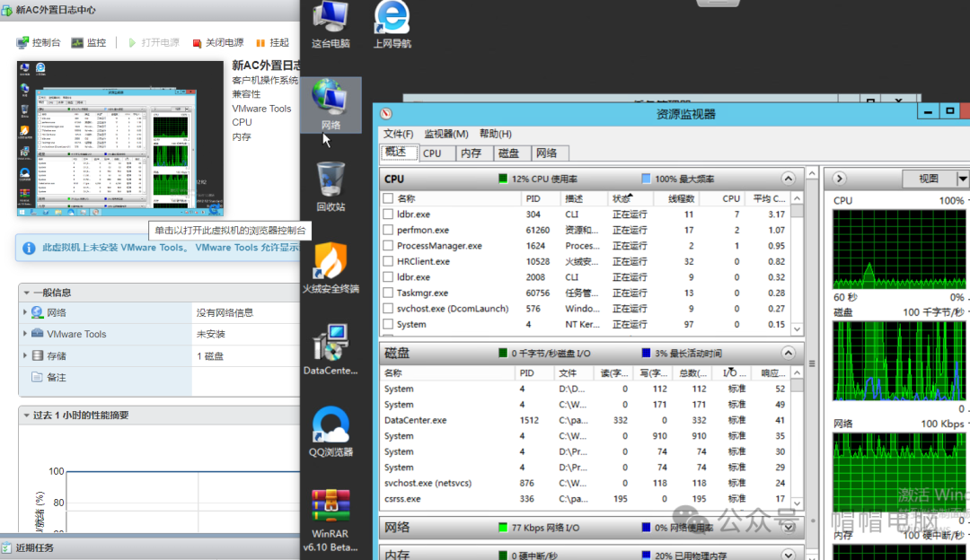The width and height of the screenshot is (970, 560).
Task: Open the 视图 dropdown arrow
Action: pyautogui.click(x=963, y=179)
